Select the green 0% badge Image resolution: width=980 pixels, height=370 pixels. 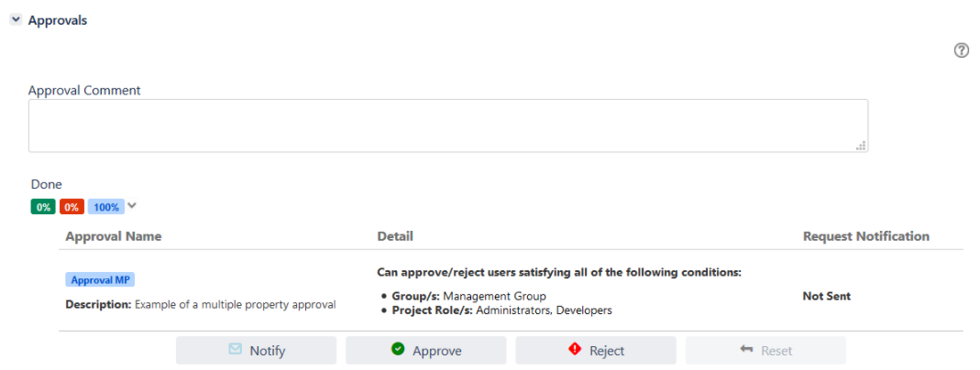point(43,207)
